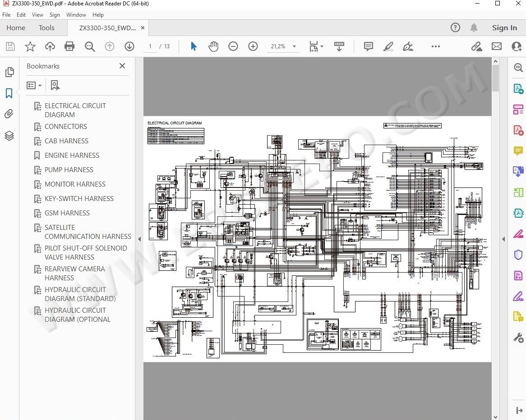The width and height of the screenshot is (526, 420).
Task: Click the Sign In button
Action: coord(504,28)
